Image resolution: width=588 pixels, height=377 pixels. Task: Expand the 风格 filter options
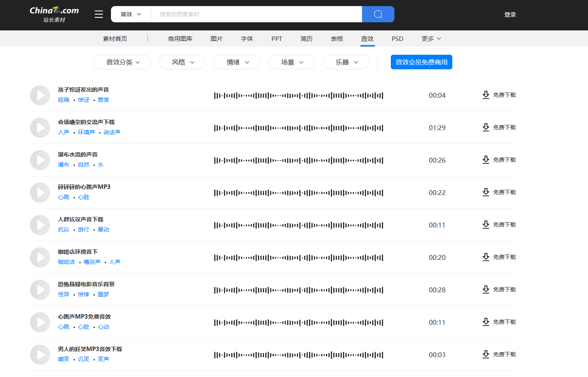182,62
